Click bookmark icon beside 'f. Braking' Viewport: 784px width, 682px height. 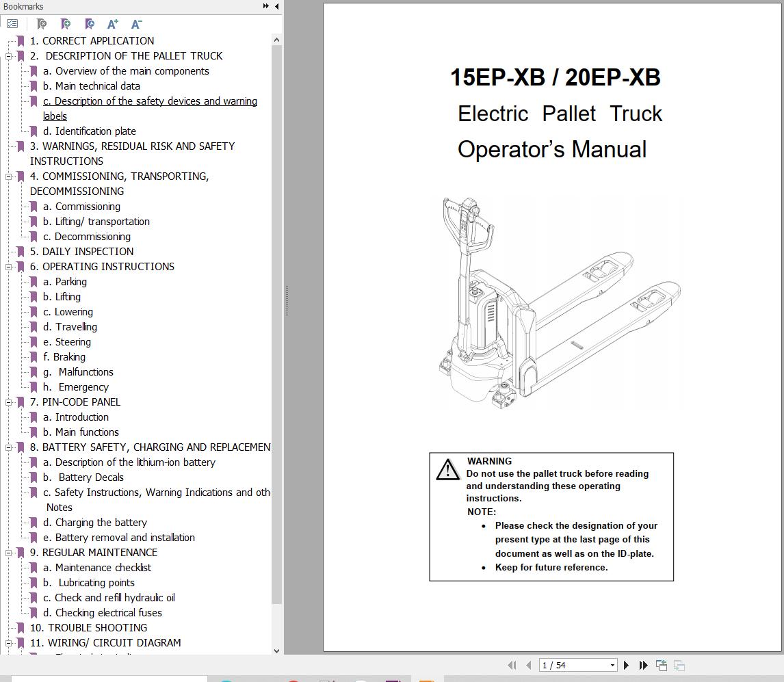pos(34,357)
